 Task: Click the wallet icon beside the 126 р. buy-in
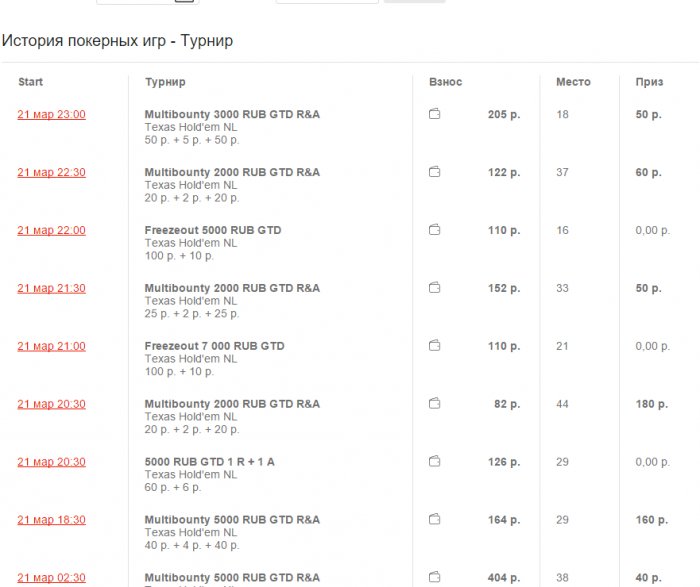(434, 462)
